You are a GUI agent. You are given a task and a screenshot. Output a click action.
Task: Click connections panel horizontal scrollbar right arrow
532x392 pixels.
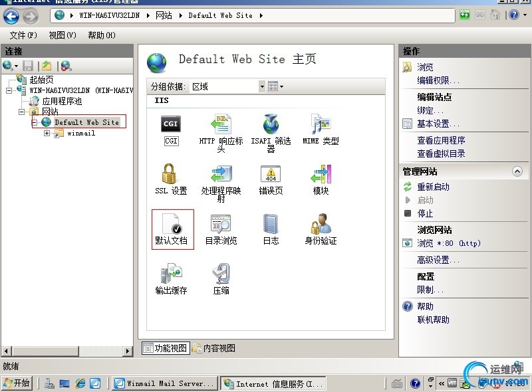tap(127, 351)
